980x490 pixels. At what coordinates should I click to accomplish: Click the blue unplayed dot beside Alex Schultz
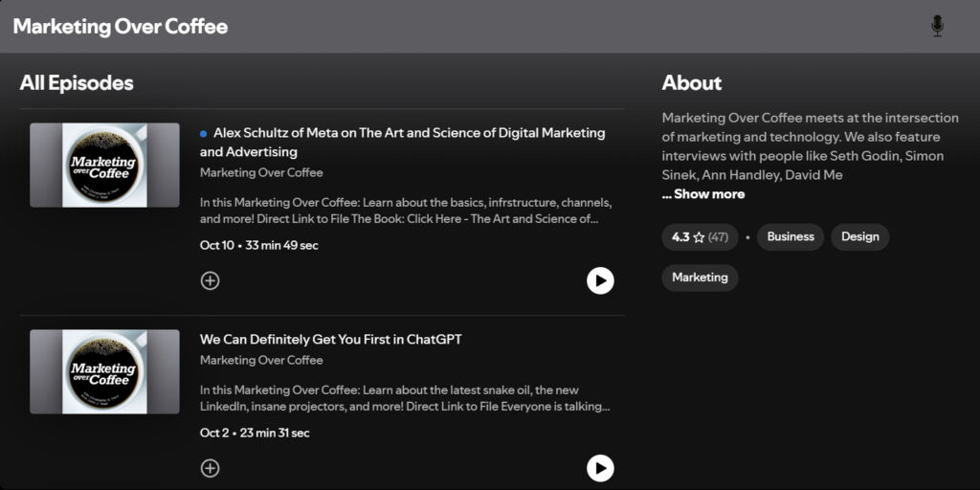point(204,134)
